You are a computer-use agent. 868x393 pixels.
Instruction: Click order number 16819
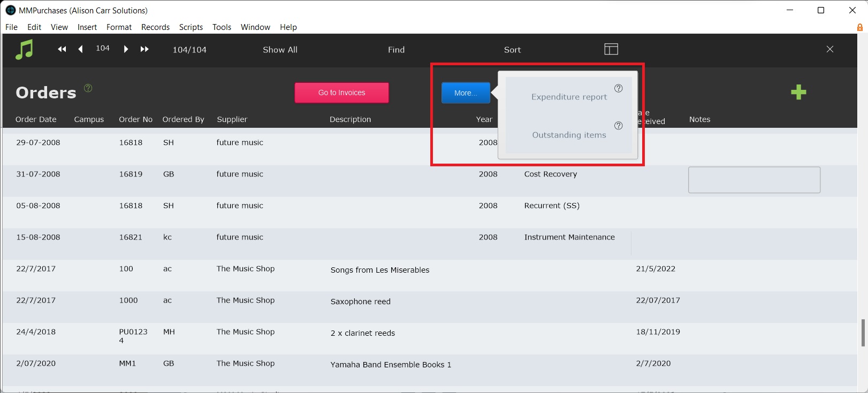pos(131,174)
